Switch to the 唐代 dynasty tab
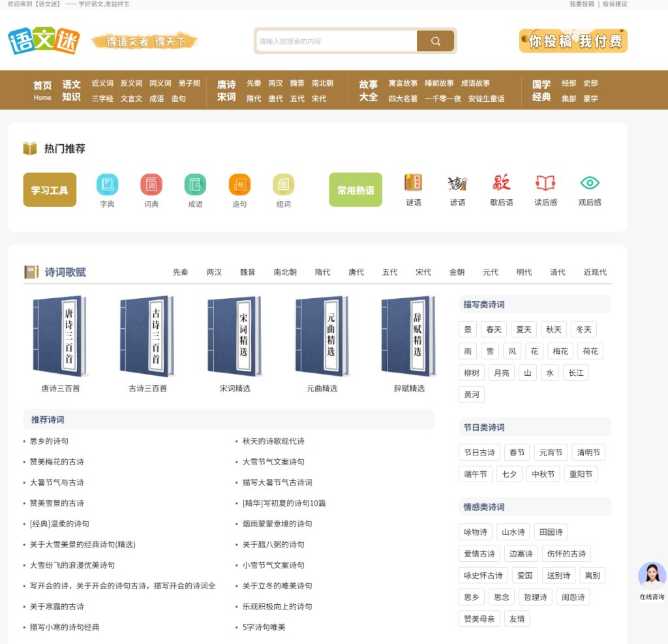Image resolution: width=668 pixels, height=644 pixels. click(x=356, y=272)
